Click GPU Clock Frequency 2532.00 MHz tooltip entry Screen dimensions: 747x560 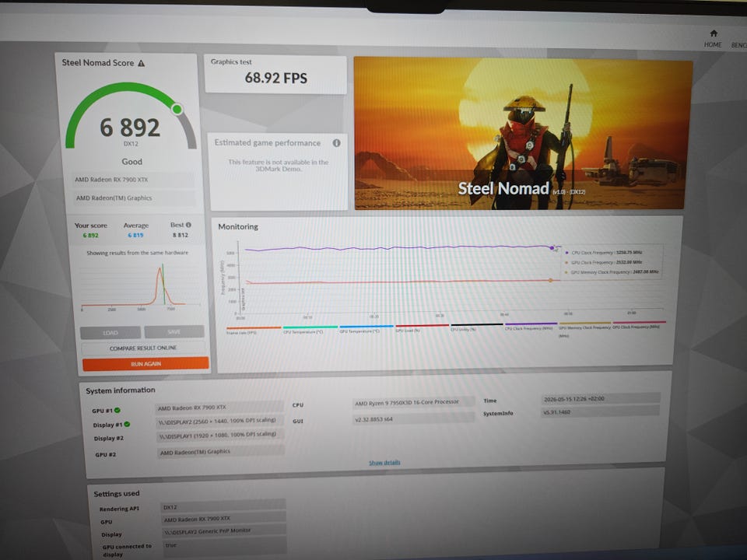(x=603, y=262)
